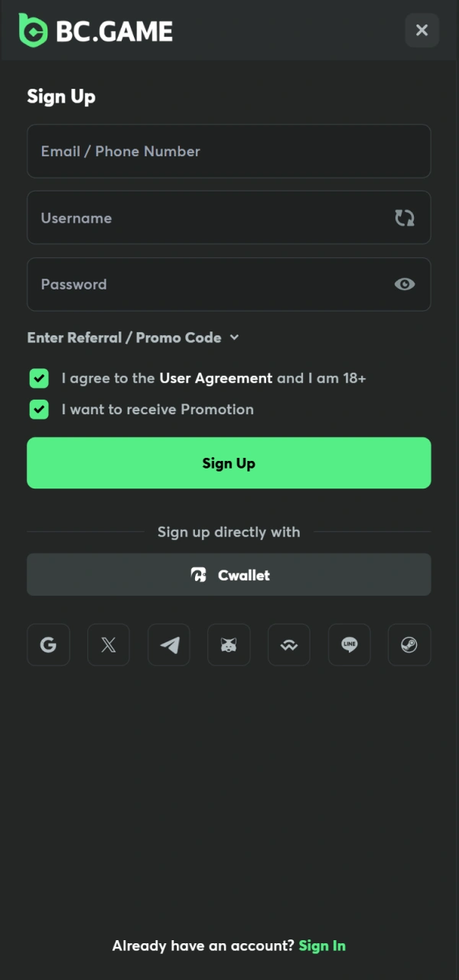Sign up via LINE
This screenshot has height=980, width=459.
pyautogui.click(x=349, y=645)
